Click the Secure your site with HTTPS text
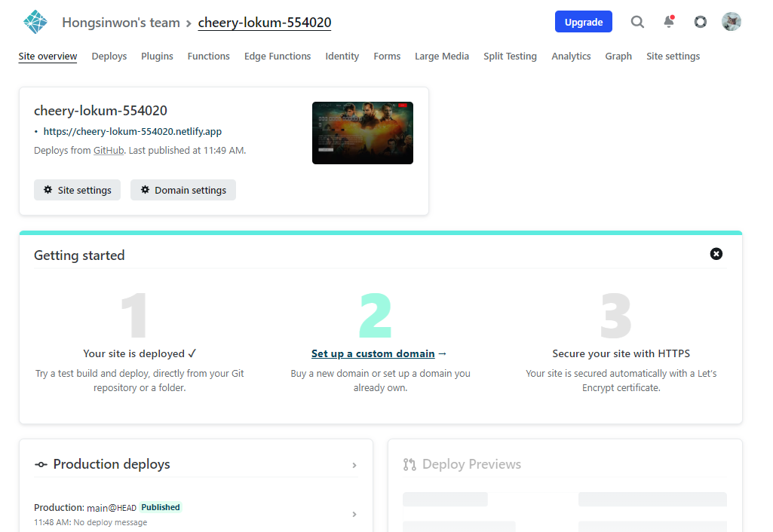 click(x=621, y=353)
